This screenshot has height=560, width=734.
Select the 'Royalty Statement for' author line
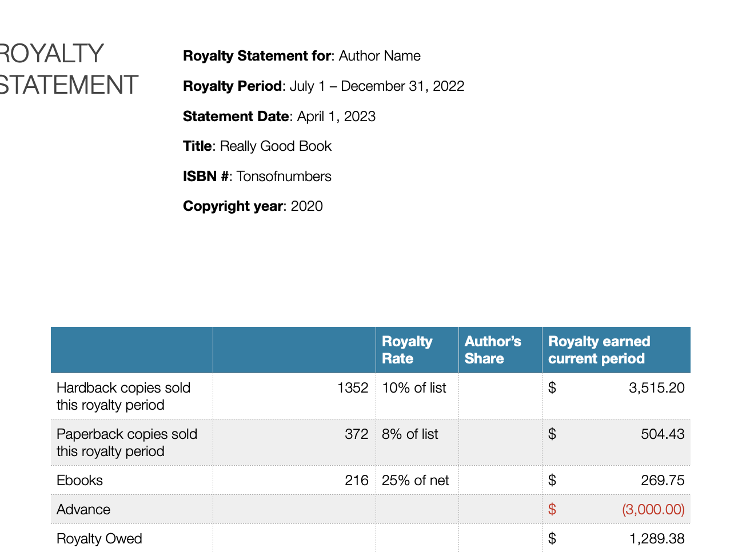pyautogui.click(x=301, y=56)
